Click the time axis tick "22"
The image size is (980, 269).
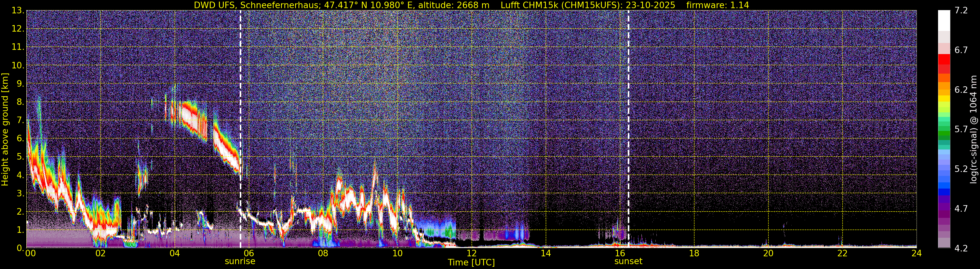(842, 254)
